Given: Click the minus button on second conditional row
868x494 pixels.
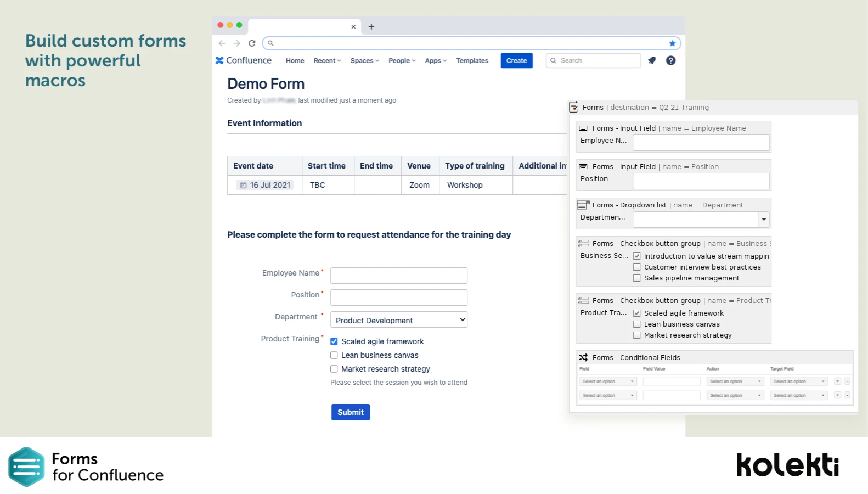Looking at the screenshot, I should pos(847,395).
